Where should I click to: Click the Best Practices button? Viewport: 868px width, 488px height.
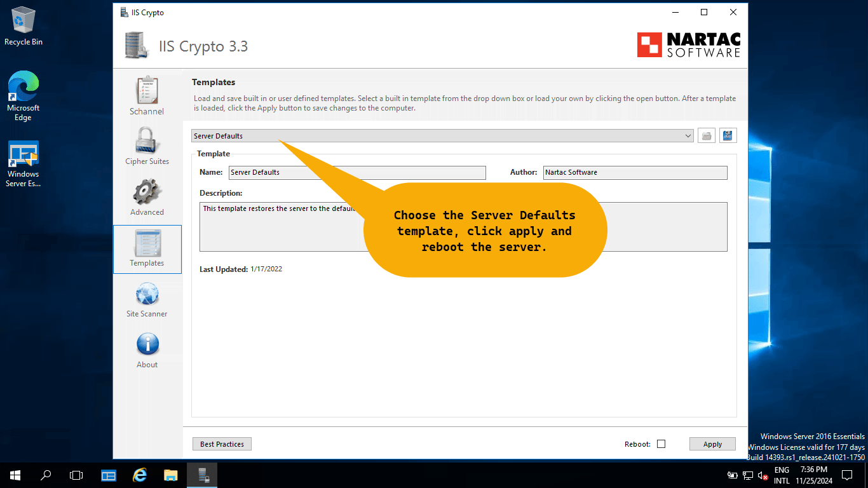(x=222, y=444)
